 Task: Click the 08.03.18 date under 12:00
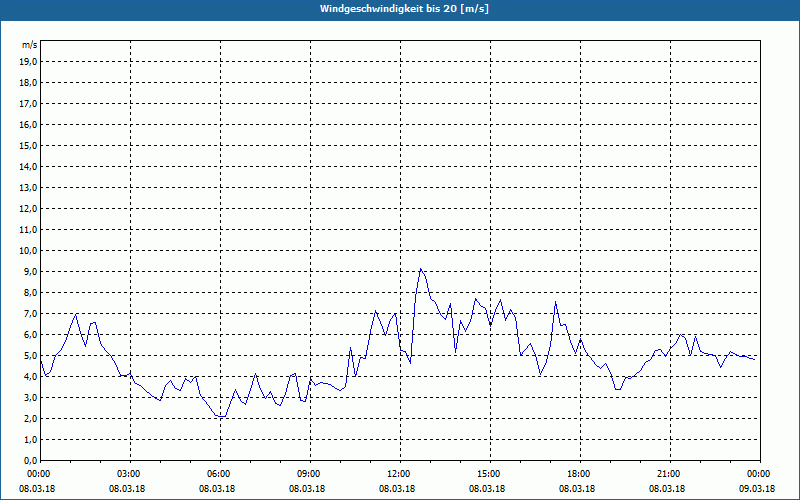397,489
